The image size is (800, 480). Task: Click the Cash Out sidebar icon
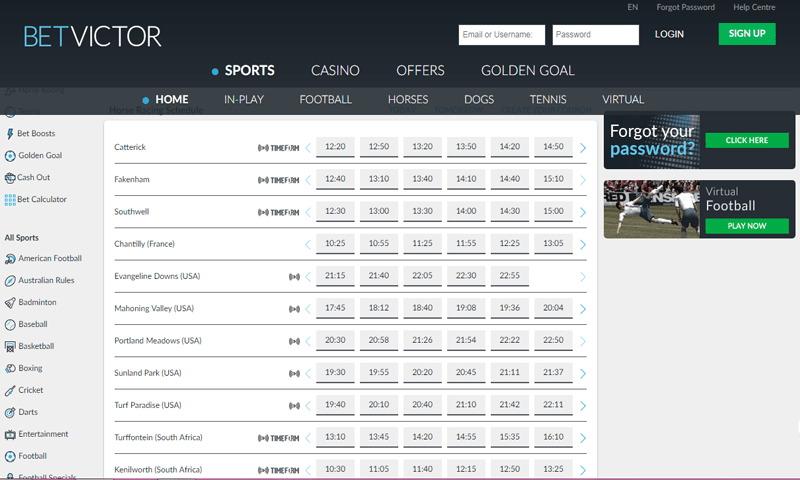point(10,178)
